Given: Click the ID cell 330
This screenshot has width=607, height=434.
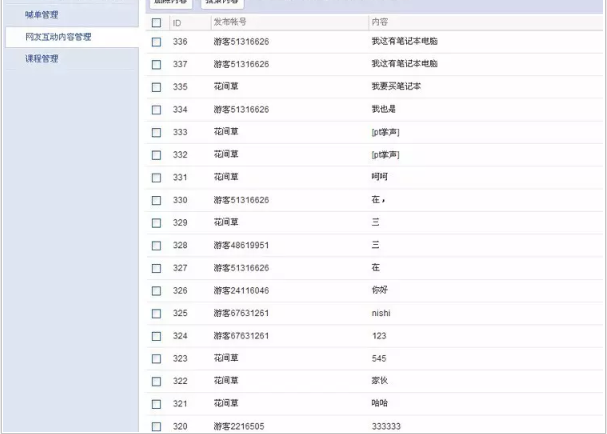Looking at the screenshot, I should pyautogui.click(x=180, y=200).
